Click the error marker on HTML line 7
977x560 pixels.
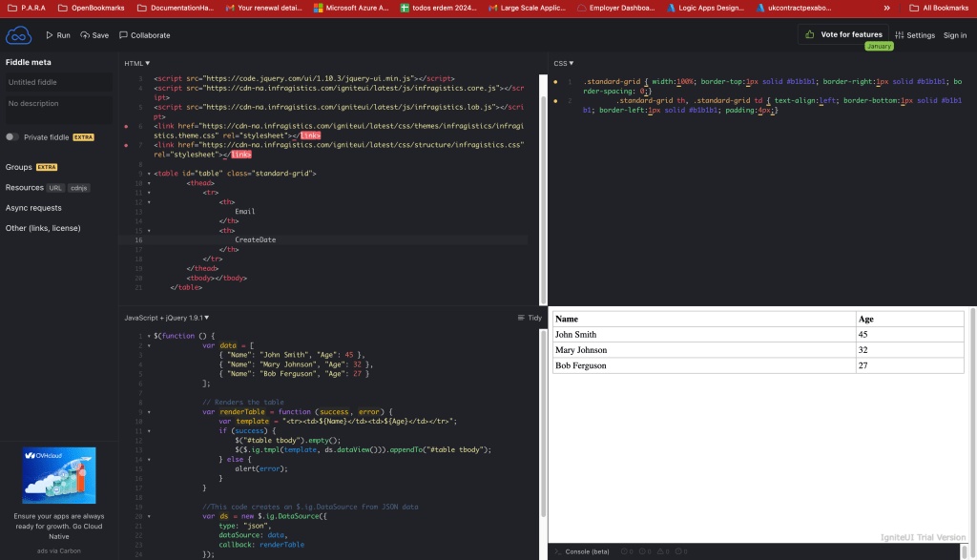[x=126, y=145]
